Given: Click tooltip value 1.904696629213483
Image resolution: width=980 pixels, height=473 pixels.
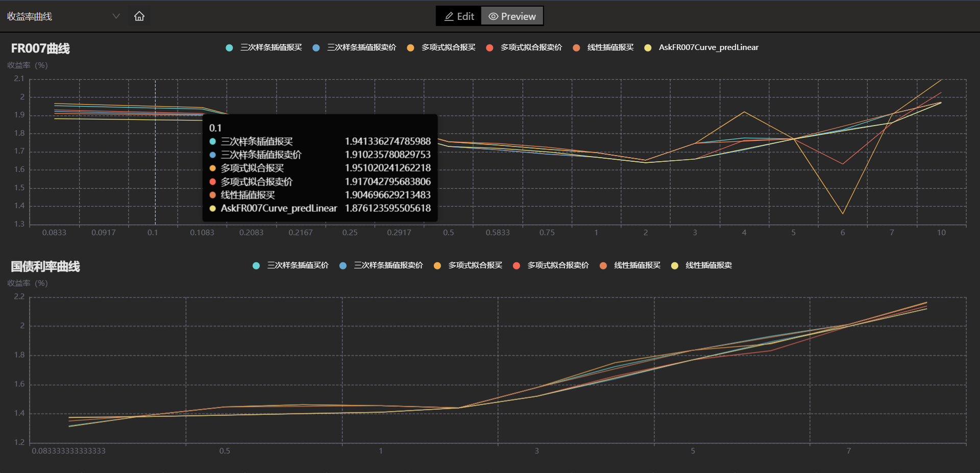Looking at the screenshot, I should (x=388, y=195).
